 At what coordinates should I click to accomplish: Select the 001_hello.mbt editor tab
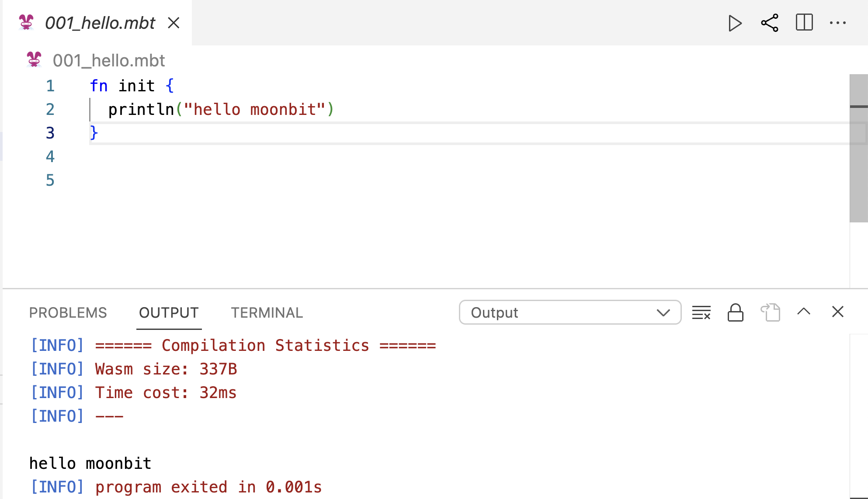pyautogui.click(x=97, y=23)
